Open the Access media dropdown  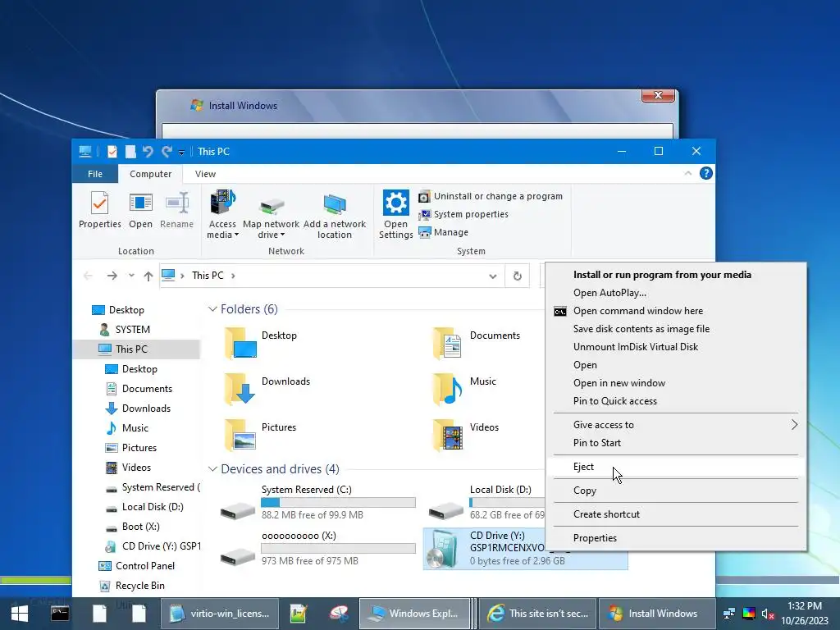222,214
